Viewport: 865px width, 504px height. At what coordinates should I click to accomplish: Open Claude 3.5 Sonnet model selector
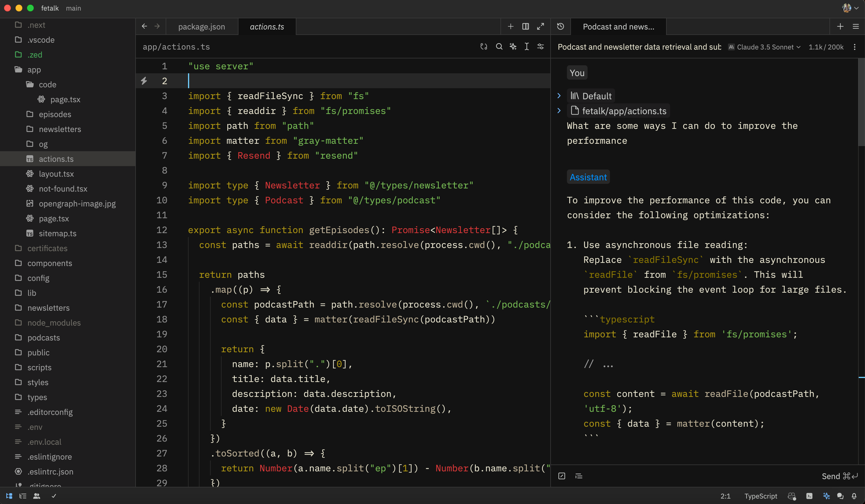pyautogui.click(x=765, y=47)
